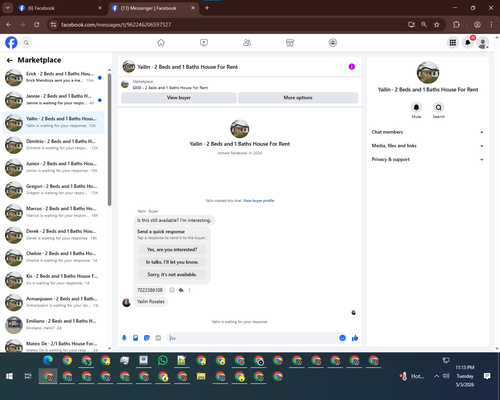This screenshot has height=400, width=500.
Task: Open Facebook search magnifier
Action: (26, 43)
